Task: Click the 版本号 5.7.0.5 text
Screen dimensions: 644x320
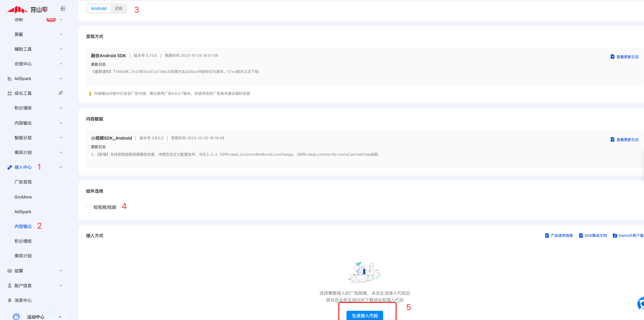Action: [145, 55]
